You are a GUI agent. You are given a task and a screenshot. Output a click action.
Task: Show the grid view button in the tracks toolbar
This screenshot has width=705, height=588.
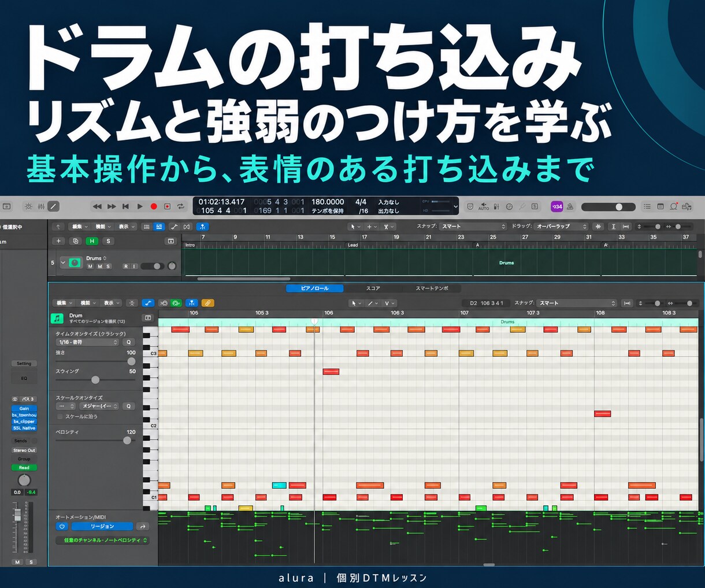(147, 227)
